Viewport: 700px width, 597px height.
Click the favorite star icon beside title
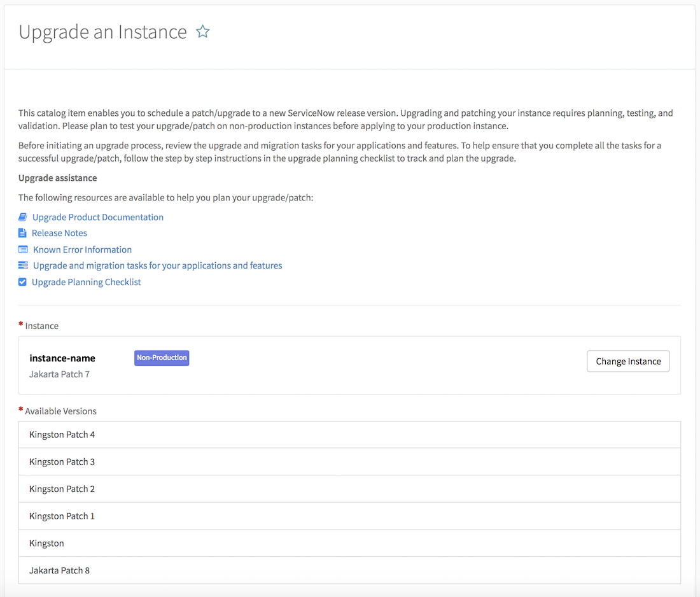coord(202,32)
